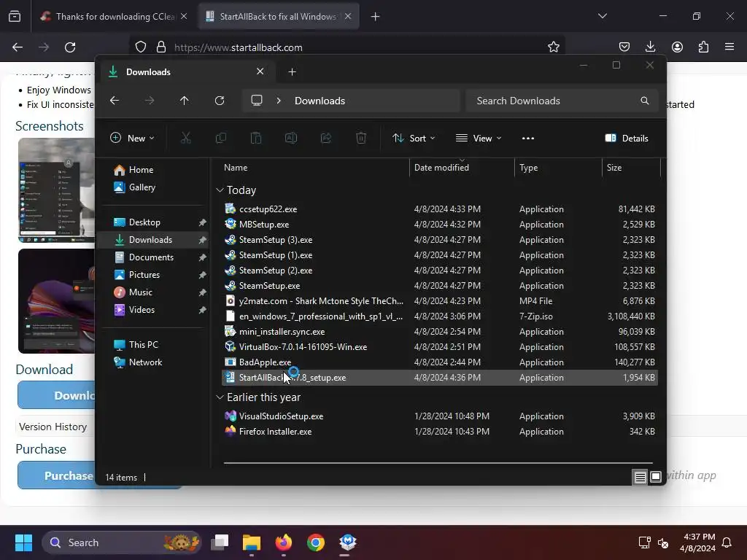Switch to large thumbnails view icon
The width and height of the screenshot is (747, 560).
tap(656, 477)
